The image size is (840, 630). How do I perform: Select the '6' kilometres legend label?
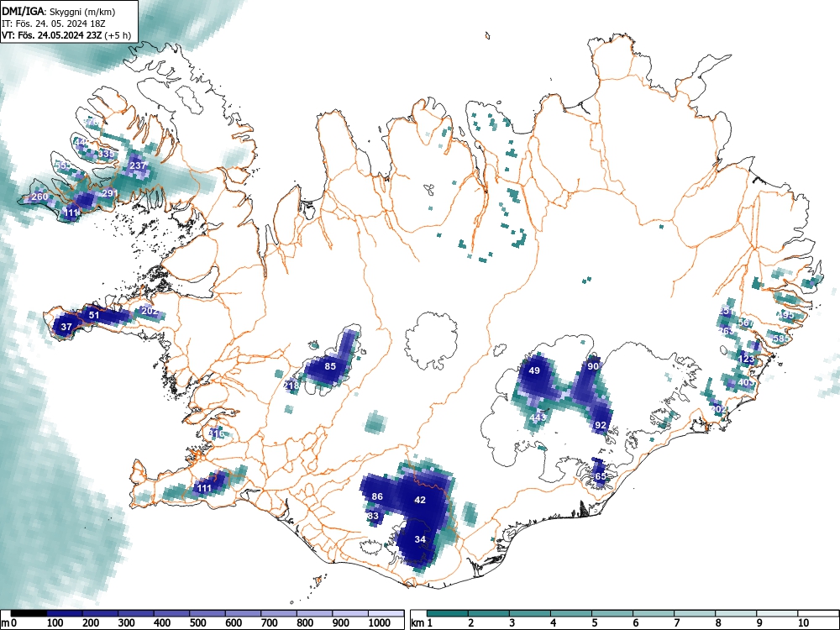click(636, 623)
